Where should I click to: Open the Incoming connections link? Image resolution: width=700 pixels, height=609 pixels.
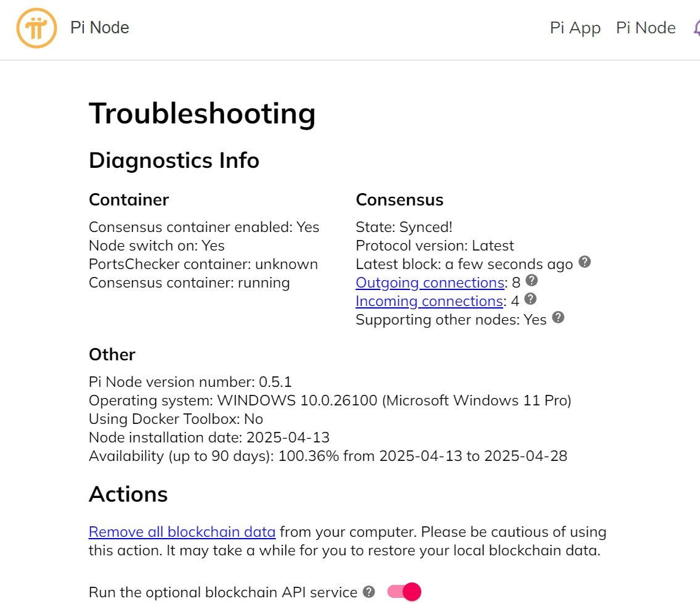(x=429, y=301)
